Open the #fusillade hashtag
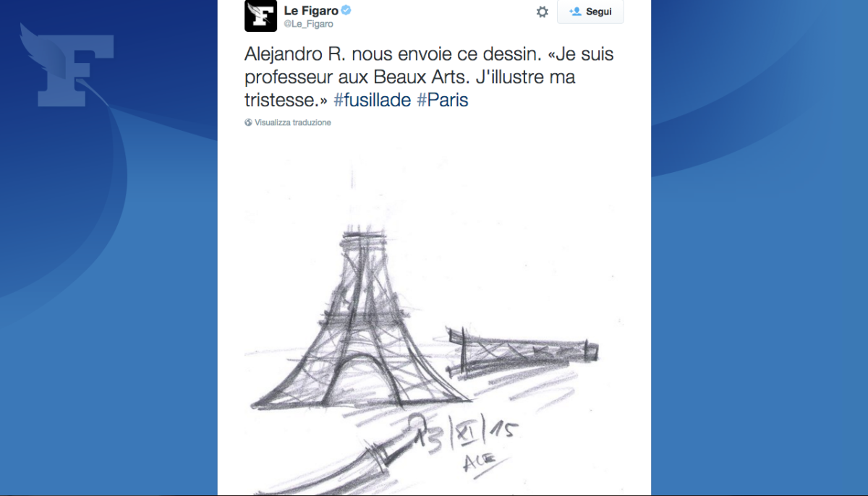 pos(373,100)
